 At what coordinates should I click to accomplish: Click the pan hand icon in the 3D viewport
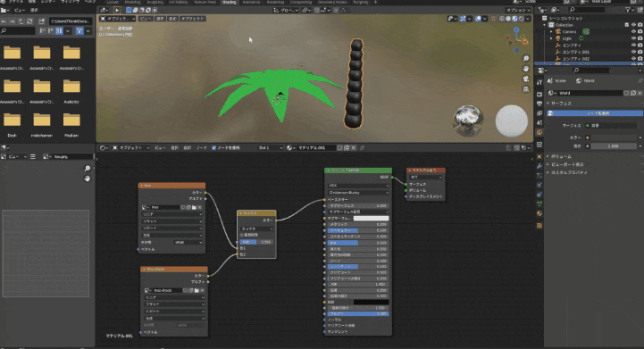coord(526,69)
